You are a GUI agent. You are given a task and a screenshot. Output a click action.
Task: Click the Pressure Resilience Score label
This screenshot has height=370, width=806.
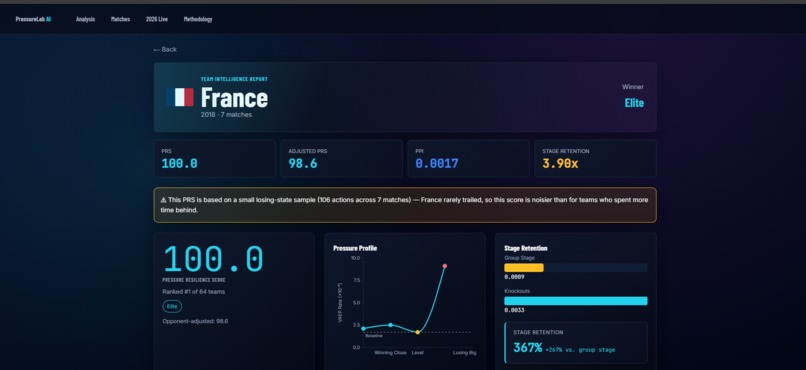(x=194, y=280)
